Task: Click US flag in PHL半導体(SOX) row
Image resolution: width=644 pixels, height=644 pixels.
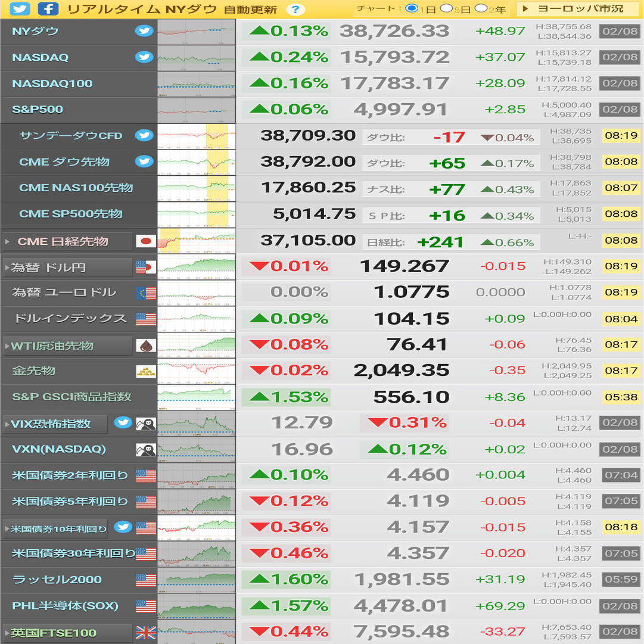Action: pyautogui.click(x=146, y=606)
